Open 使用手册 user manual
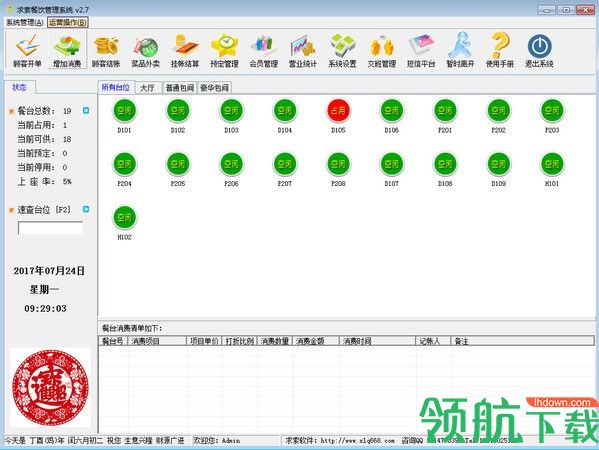Screen dimensions: 599x450 pos(500,51)
